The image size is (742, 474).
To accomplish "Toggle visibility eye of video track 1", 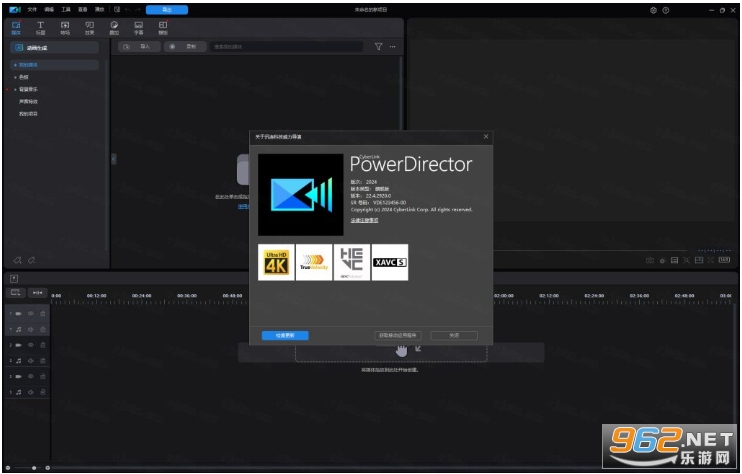I will pyautogui.click(x=31, y=314).
